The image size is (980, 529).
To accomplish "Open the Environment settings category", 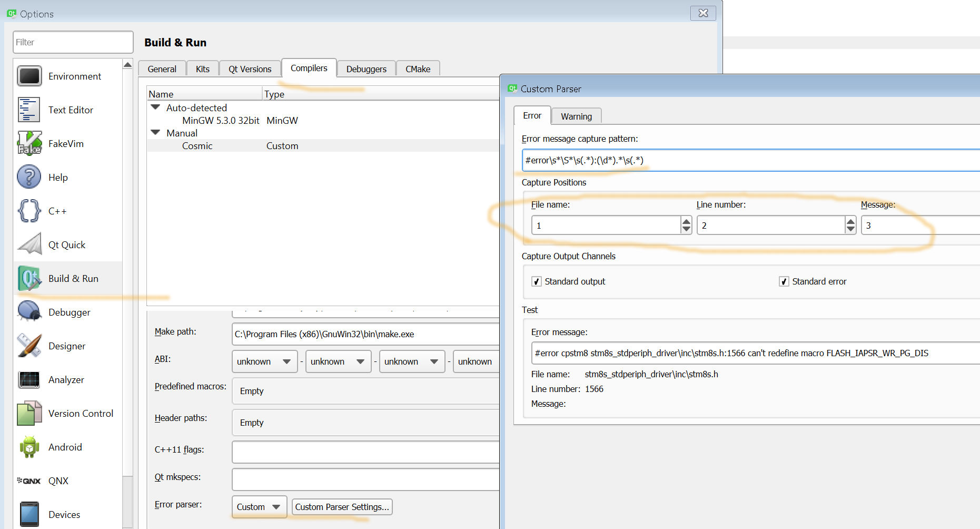I will tap(67, 76).
